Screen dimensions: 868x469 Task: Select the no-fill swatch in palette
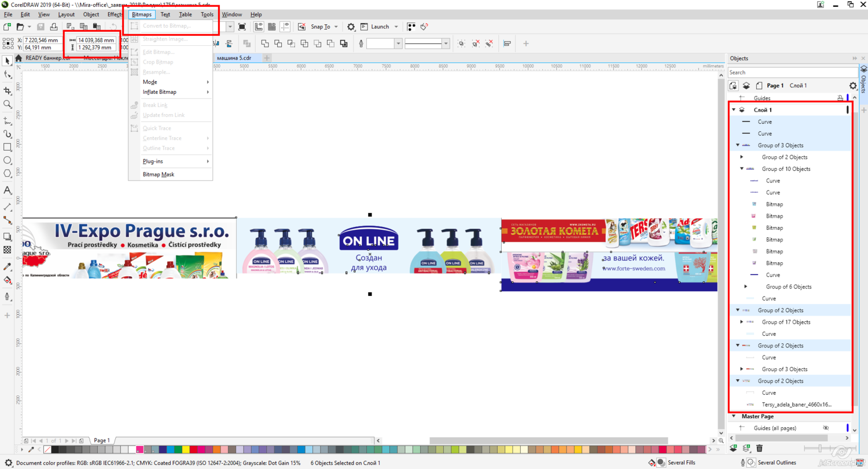click(47, 449)
